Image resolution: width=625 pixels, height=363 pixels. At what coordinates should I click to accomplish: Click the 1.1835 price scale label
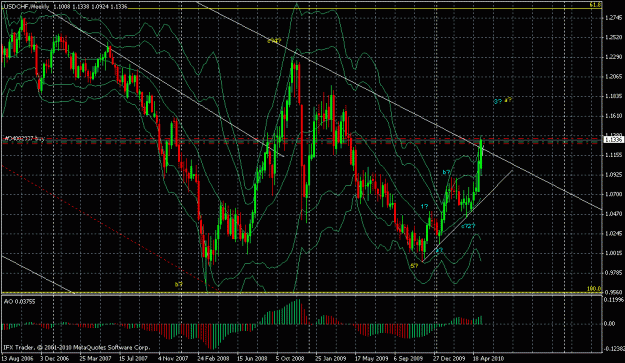pos(613,96)
